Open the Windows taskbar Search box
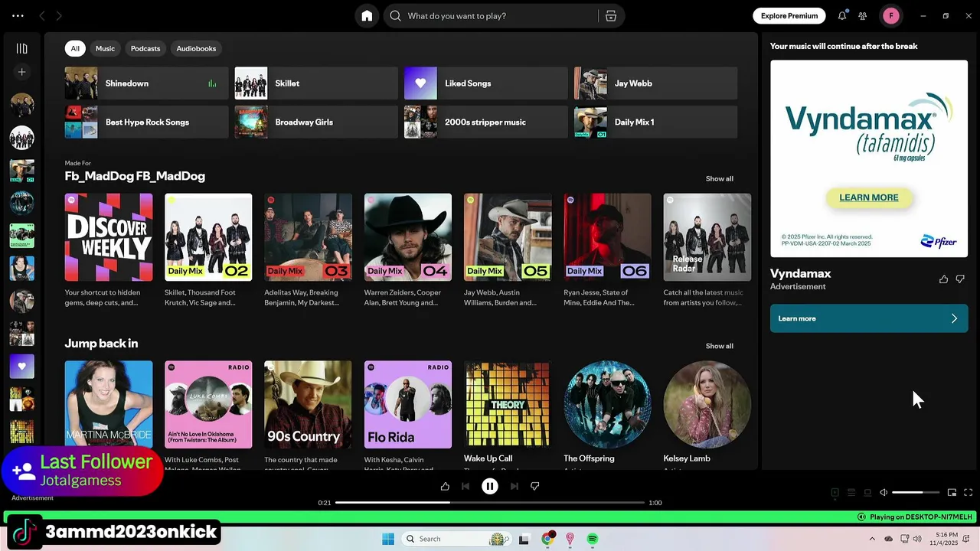This screenshot has width=980, height=551. 456,539
